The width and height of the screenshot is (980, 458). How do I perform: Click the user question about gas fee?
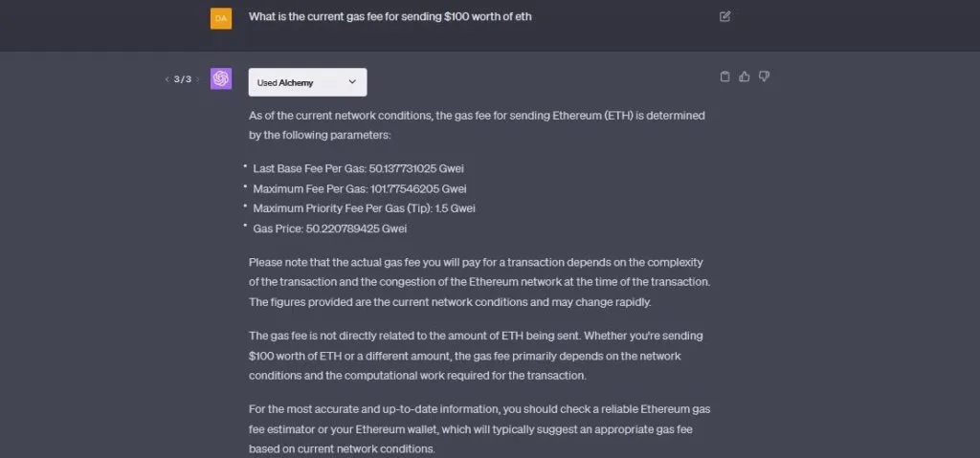coord(390,16)
